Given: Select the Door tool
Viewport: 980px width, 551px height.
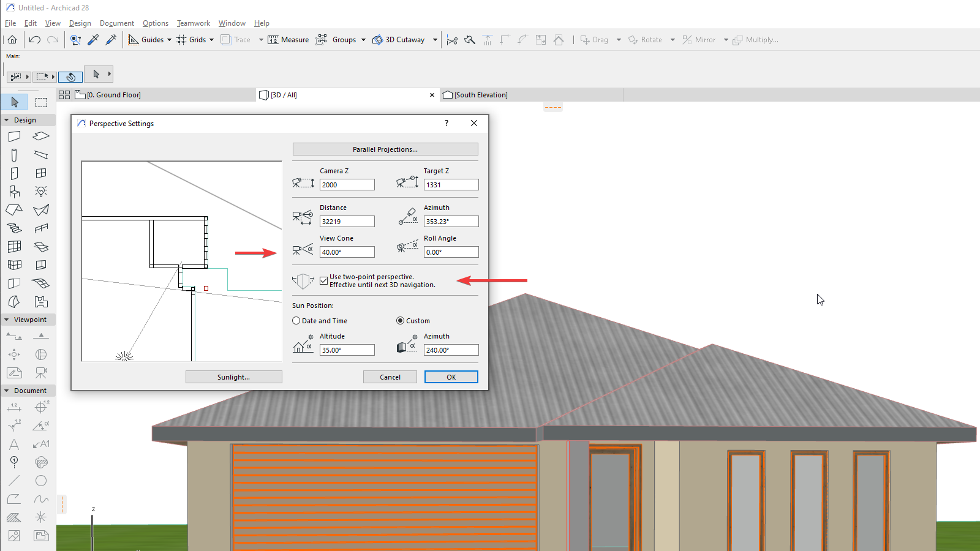Looking at the screenshot, I should (13, 173).
